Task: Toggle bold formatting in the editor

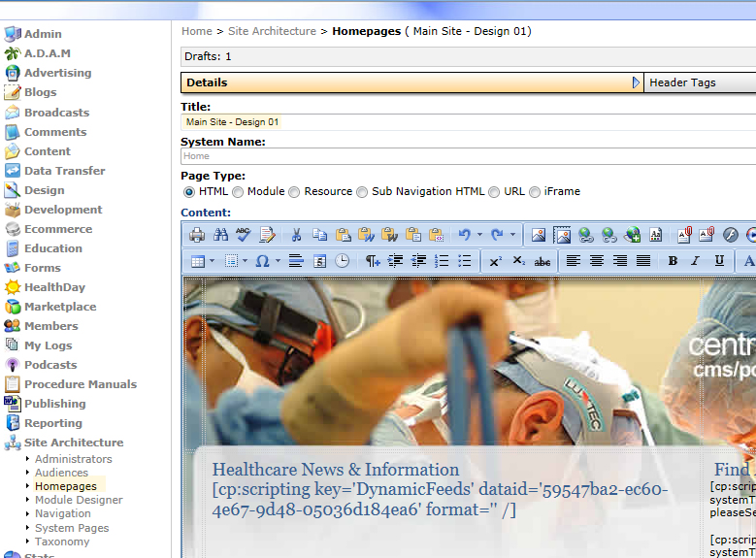Action: (x=672, y=261)
